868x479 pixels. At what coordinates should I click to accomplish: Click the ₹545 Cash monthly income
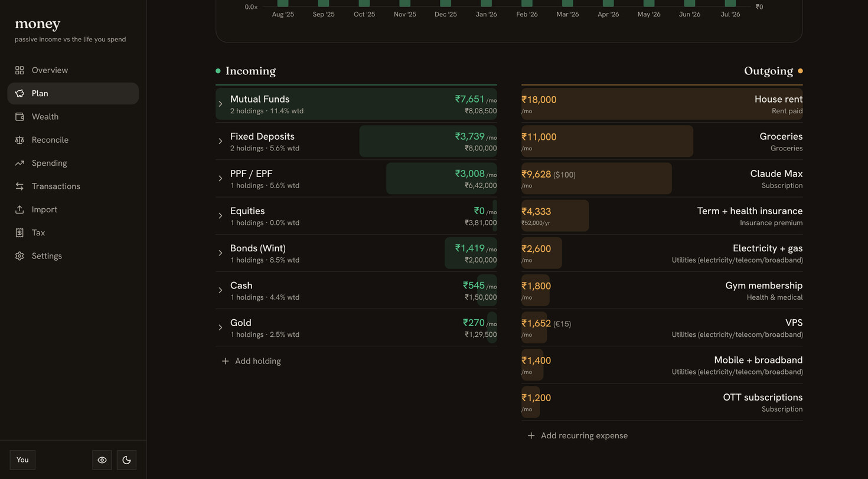474,286
